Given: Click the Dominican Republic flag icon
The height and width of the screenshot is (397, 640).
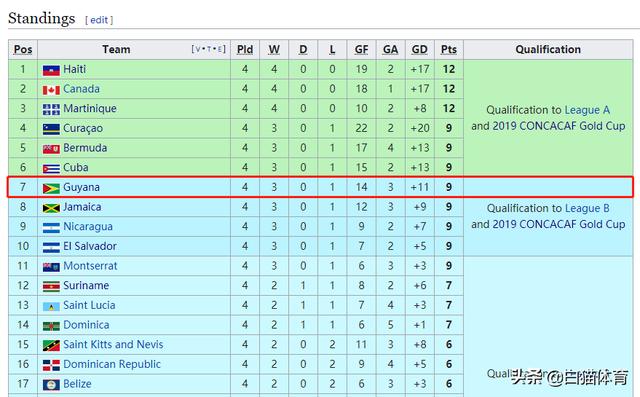Looking at the screenshot, I should [51, 365].
